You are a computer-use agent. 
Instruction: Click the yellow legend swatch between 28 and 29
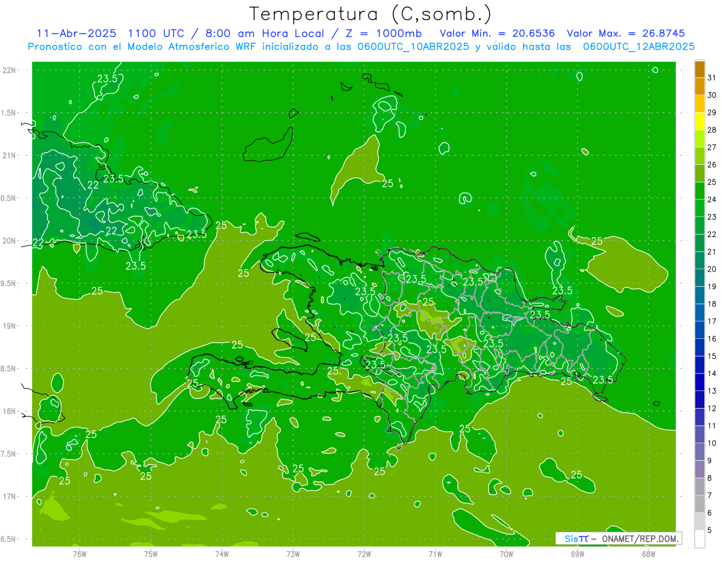click(x=699, y=121)
